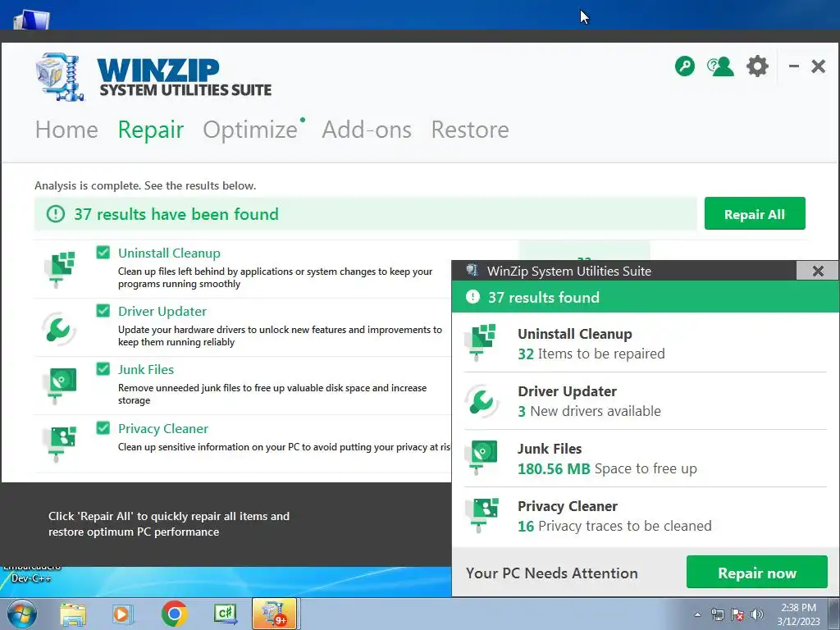Uncheck the Uninstall Cleanup checkbox
The height and width of the screenshot is (630, 840).
103,253
